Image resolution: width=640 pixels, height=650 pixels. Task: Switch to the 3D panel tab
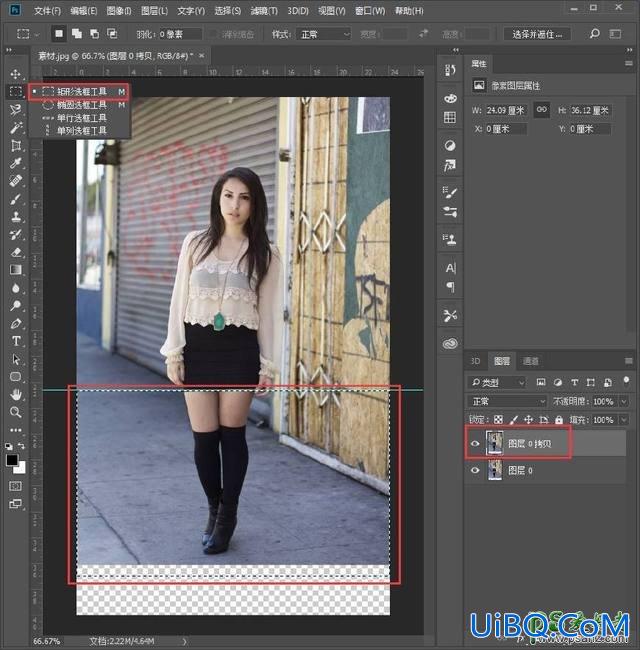pyautogui.click(x=475, y=361)
